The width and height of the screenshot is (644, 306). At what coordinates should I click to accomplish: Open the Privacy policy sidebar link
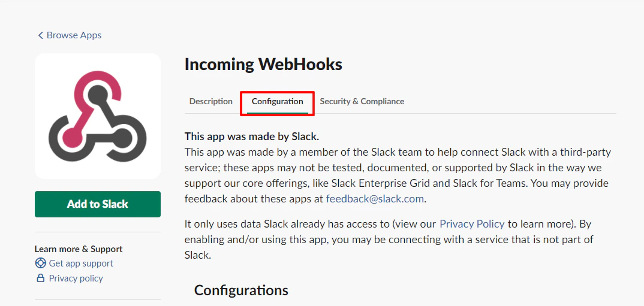[76, 278]
